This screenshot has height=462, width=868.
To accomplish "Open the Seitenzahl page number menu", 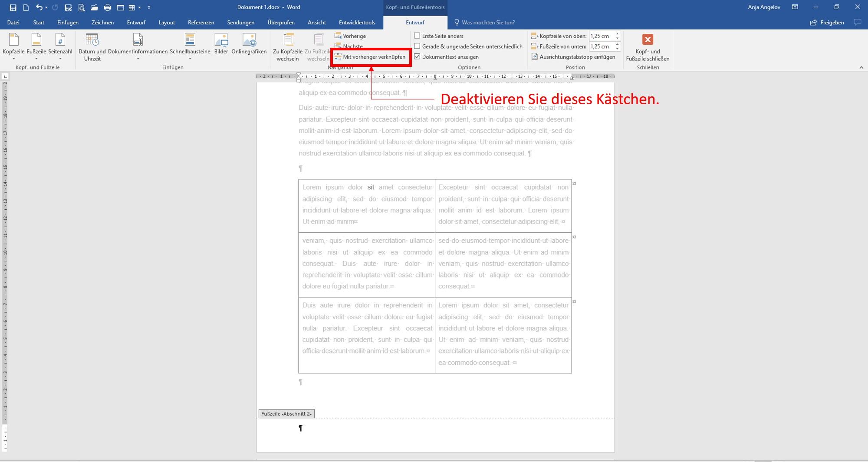I will point(60,47).
